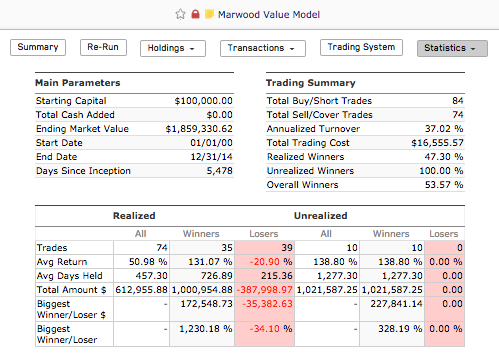Screen dimensions: 499x363
Task: Expand the Statistics dropdown
Action: (x=452, y=48)
